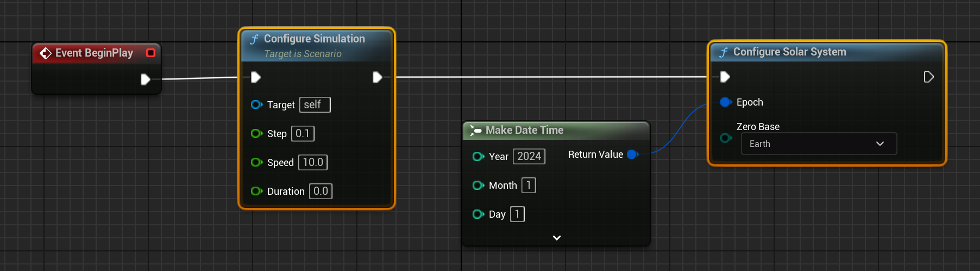Click the Return Value output pin
The height and width of the screenshot is (271, 980).
point(632,155)
